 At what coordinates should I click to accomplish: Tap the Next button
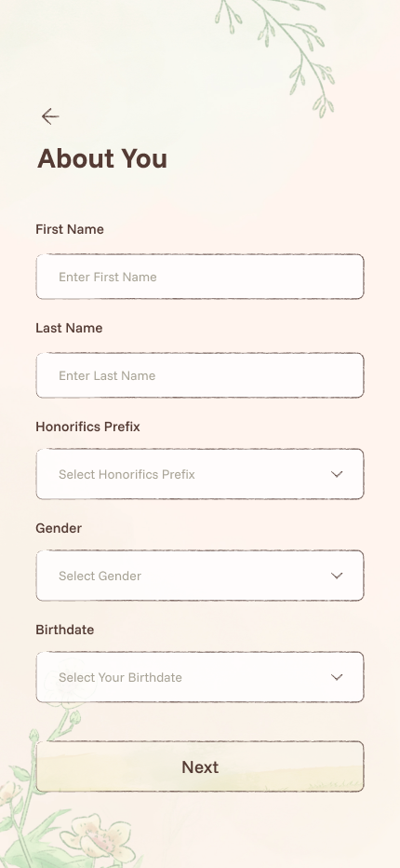click(200, 766)
